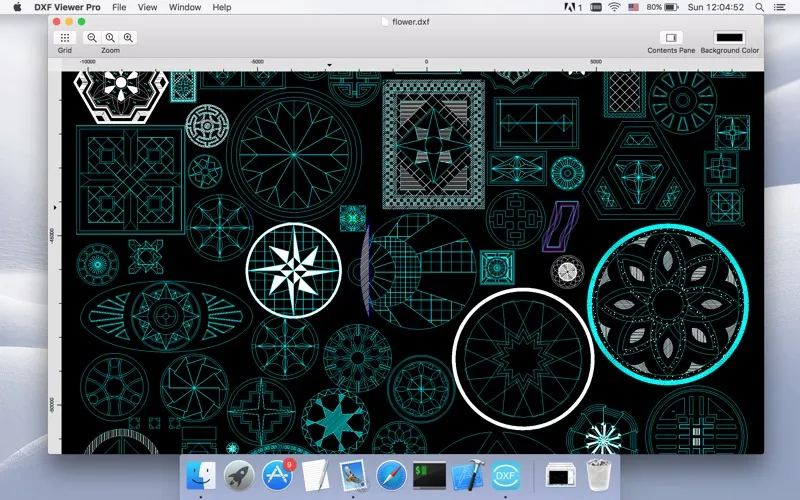Open minimized window thumbnail in Dock

(x=560, y=475)
